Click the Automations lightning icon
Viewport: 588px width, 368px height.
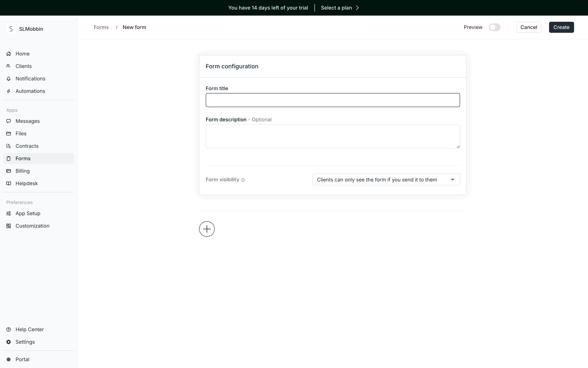pos(9,91)
